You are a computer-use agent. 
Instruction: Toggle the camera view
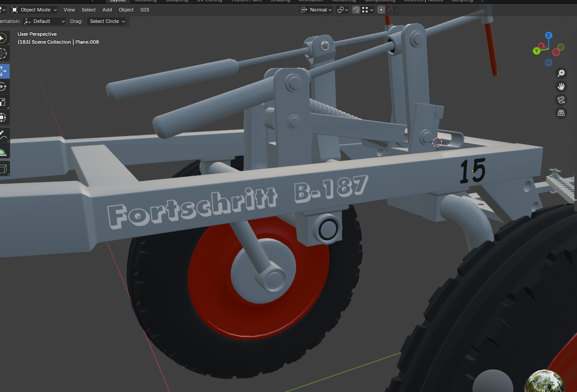pyautogui.click(x=561, y=100)
